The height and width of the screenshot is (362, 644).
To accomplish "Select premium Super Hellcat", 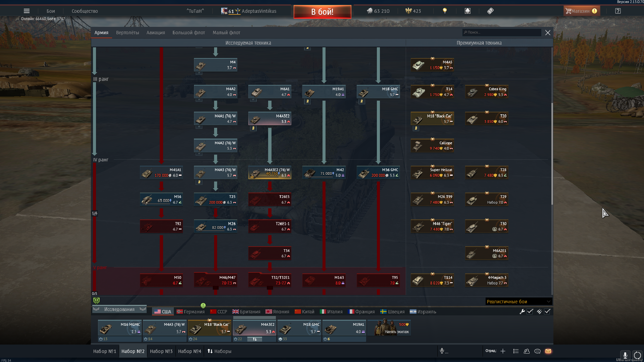I will point(432,172).
